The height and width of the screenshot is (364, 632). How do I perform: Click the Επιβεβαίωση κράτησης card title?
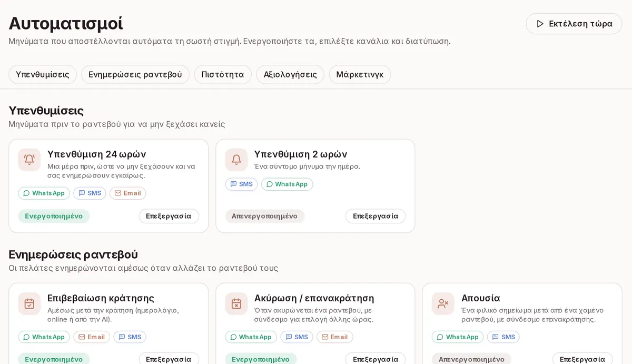(101, 298)
